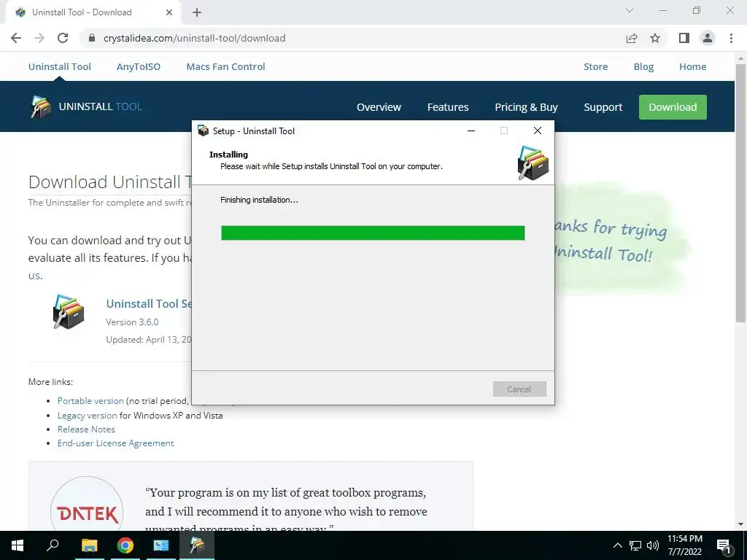Open Release Notes link
Viewport: 747px width, 560px height.
(x=86, y=429)
